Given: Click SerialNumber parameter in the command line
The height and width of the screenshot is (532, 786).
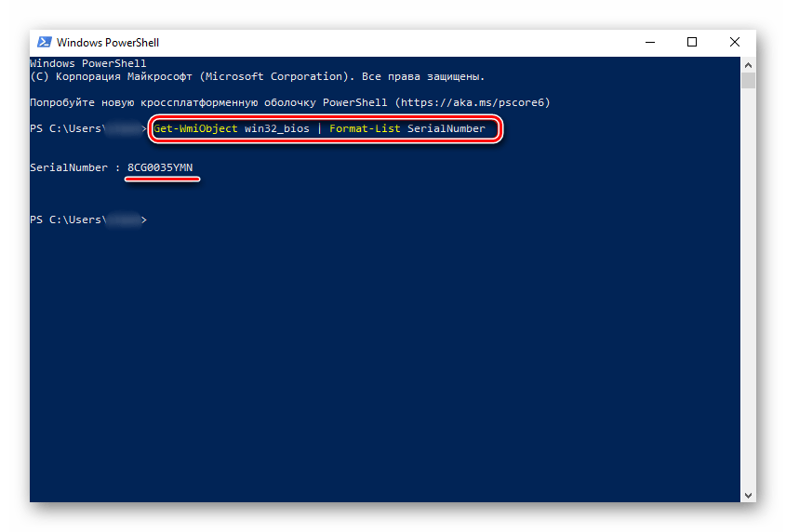Looking at the screenshot, I should pyautogui.click(x=446, y=128).
